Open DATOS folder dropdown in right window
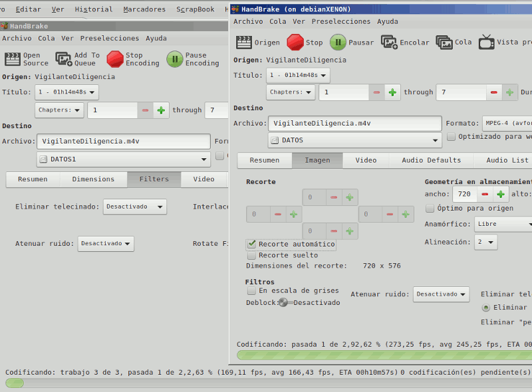The height and width of the screenshot is (392, 532). (x=355, y=140)
